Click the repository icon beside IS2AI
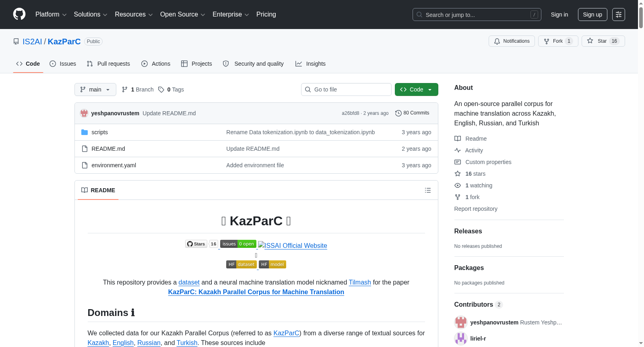 pos(16,42)
